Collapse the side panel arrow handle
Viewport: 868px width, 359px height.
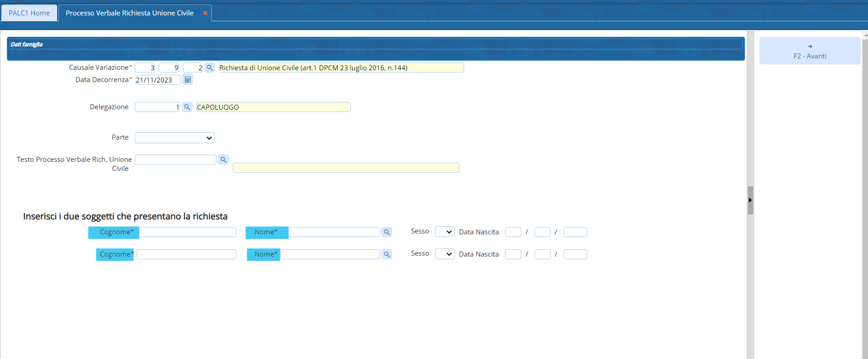750,200
